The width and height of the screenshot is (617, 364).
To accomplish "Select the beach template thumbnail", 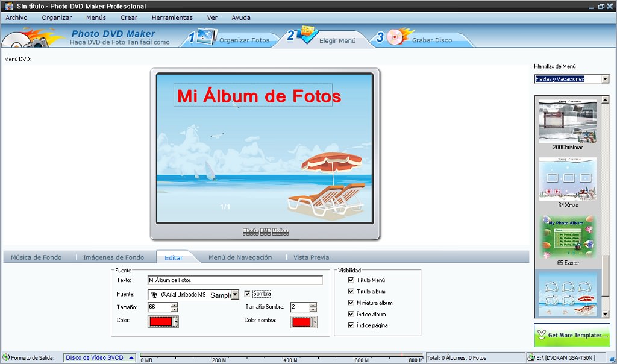I will 568,294.
